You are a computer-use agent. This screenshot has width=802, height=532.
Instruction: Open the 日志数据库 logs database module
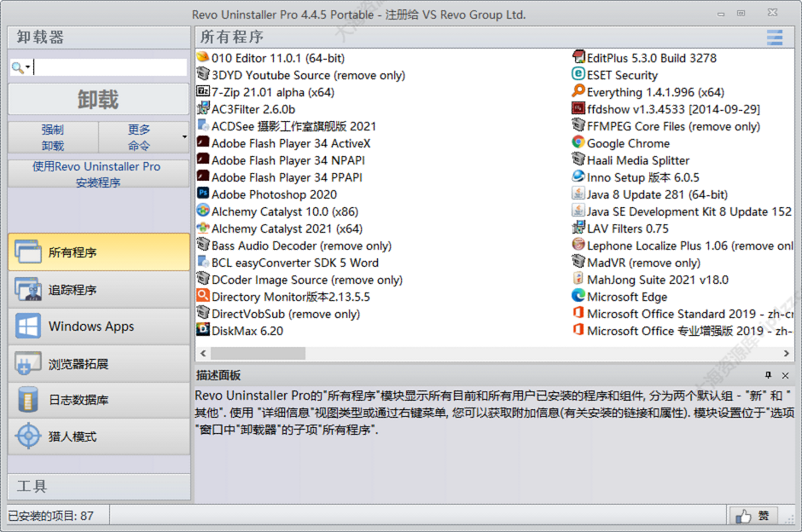click(99, 400)
